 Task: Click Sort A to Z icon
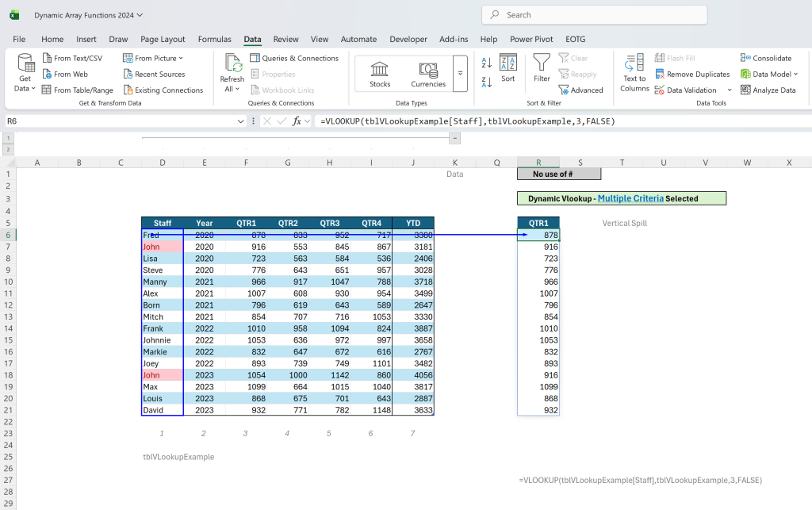pyautogui.click(x=486, y=63)
